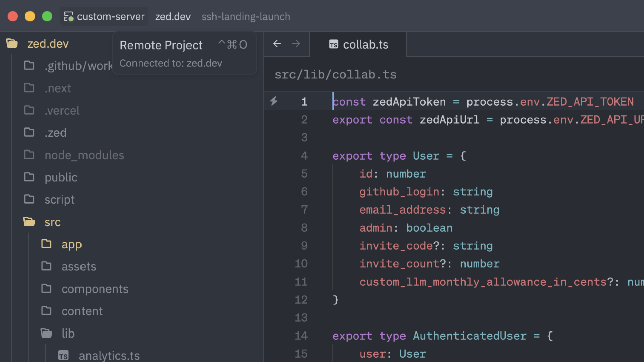Open the ssh-landing-launch branch switcher
Viewport: 644px width, 362px height.
point(246,17)
